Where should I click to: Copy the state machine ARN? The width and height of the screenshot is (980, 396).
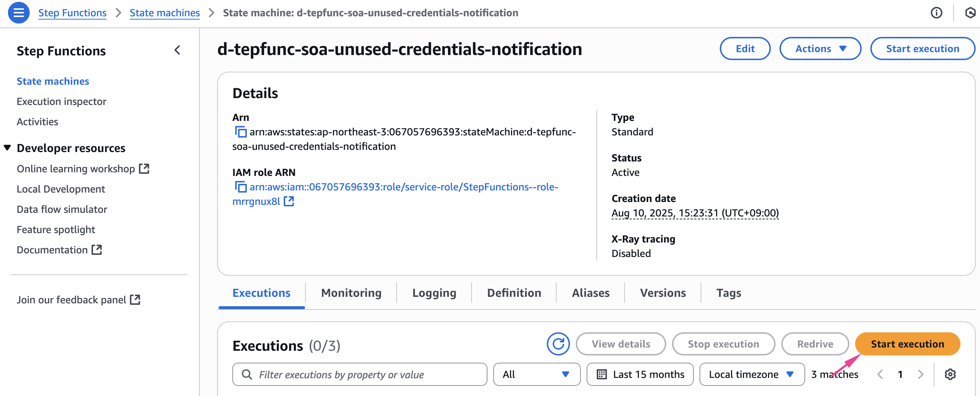click(x=240, y=132)
